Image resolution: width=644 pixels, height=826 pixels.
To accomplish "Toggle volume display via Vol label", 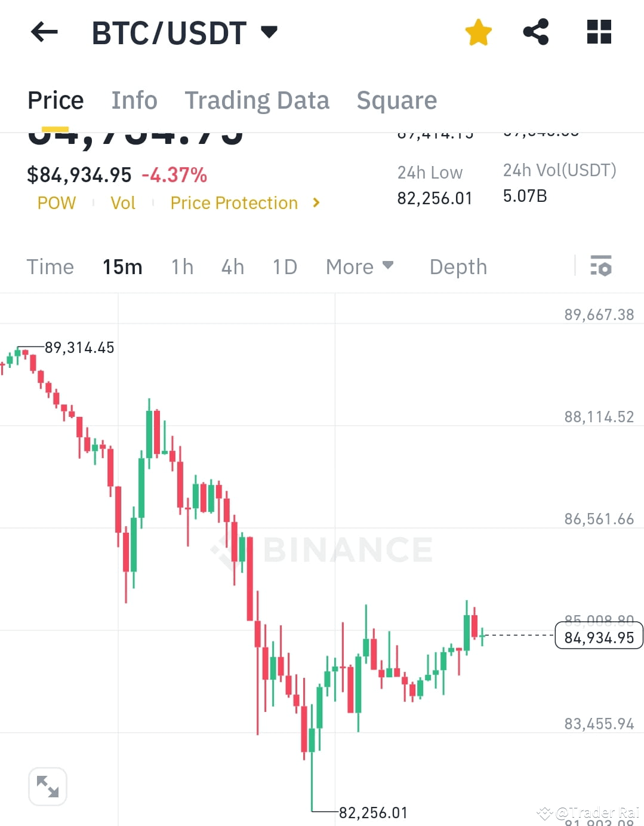I will (123, 203).
